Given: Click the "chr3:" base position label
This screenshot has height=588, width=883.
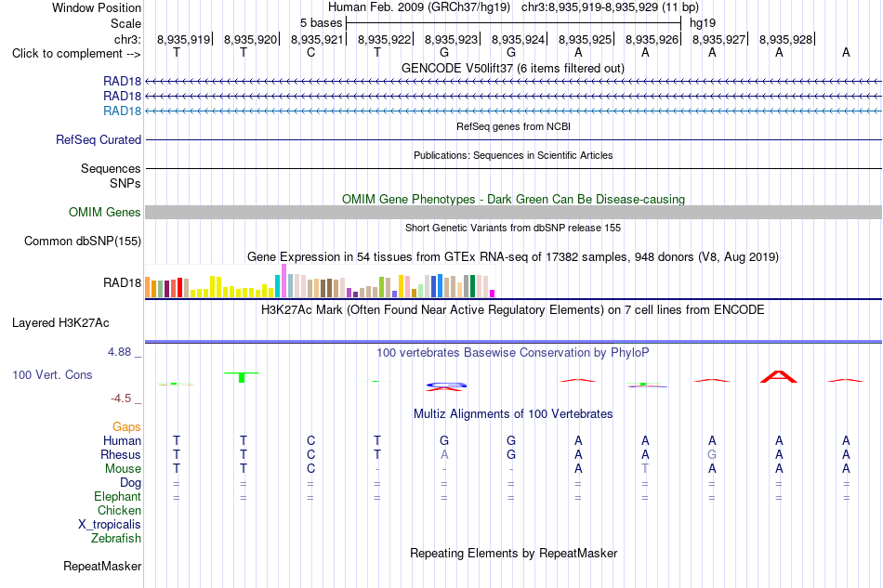Looking at the screenshot, I should pos(127,39).
